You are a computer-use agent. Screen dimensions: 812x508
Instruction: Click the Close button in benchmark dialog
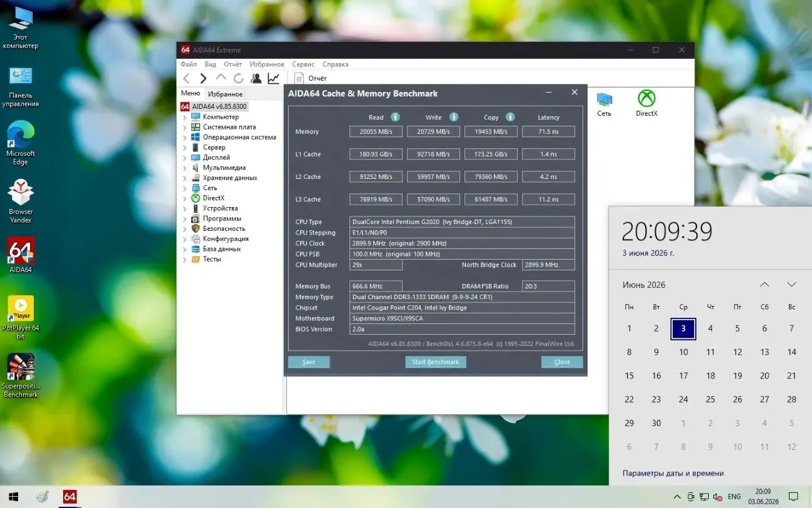pyautogui.click(x=562, y=362)
